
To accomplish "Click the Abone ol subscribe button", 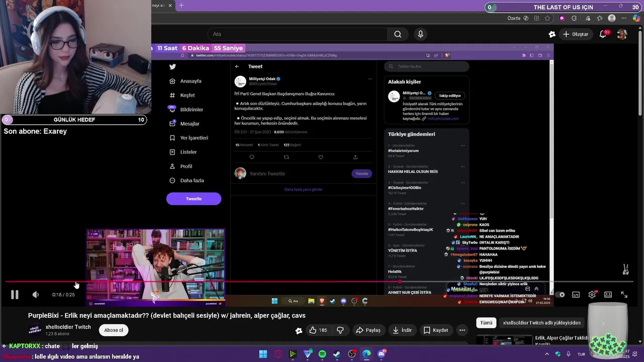I will tap(114, 330).
